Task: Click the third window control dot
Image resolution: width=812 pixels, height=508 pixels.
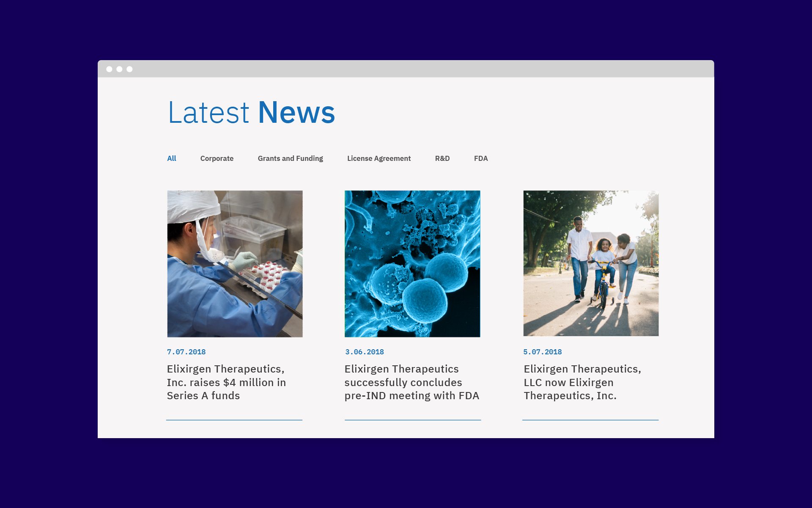Action: pos(129,69)
